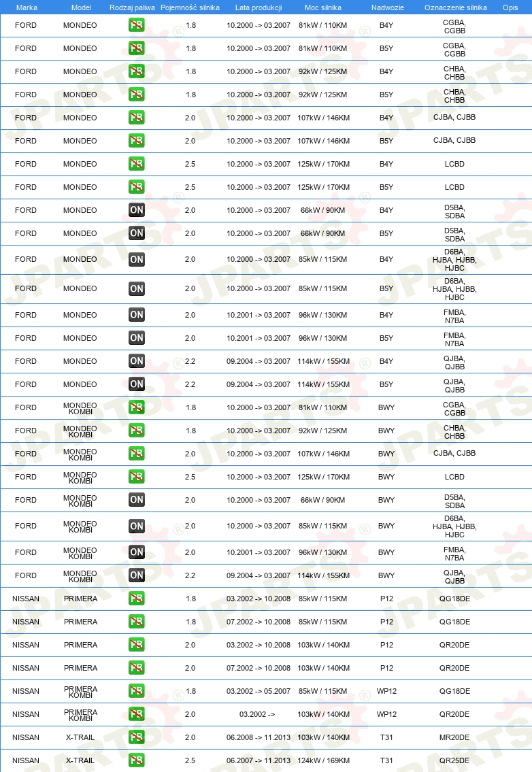Click ON diesel icon in Mondeo 66kW B4Y row
The image size is (532, 772).
(x=137, y=210)
